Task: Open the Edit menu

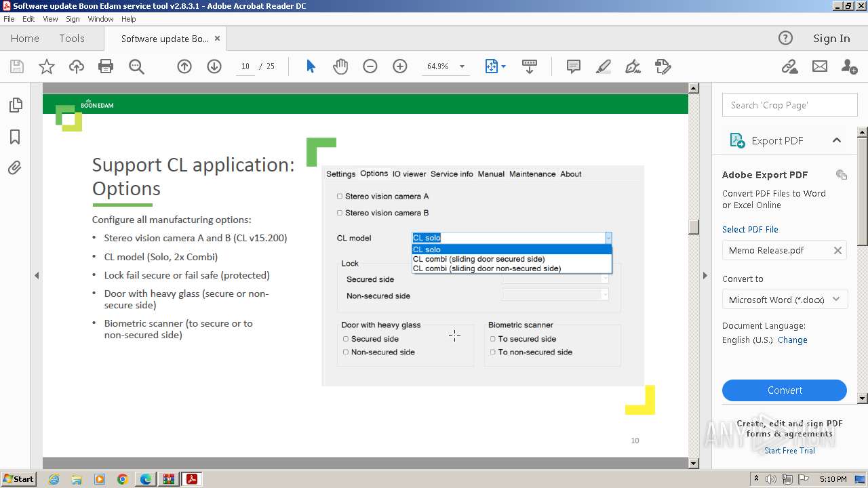Action: point(28,19)
